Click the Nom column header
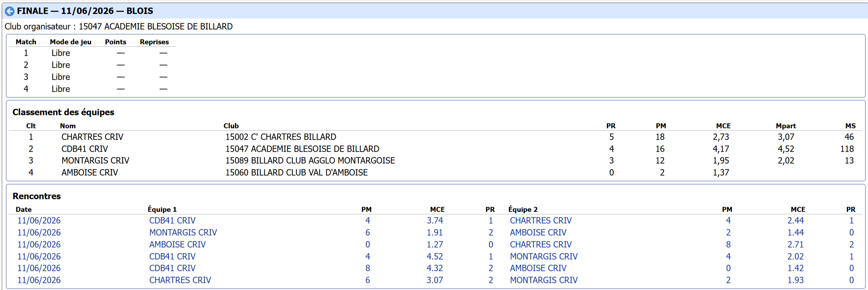Image resolution: width=868 pixels, height=290 pixels. (x=68, y=126)
